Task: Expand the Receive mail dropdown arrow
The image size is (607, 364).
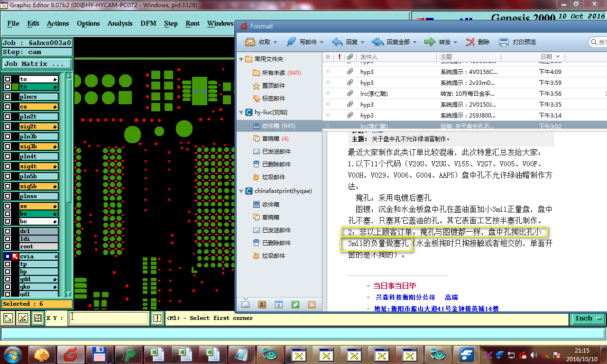Action: [275, 42]
